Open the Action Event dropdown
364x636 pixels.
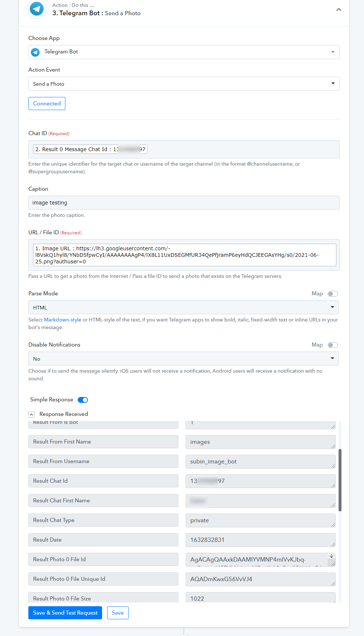click(x=184, y=84)
